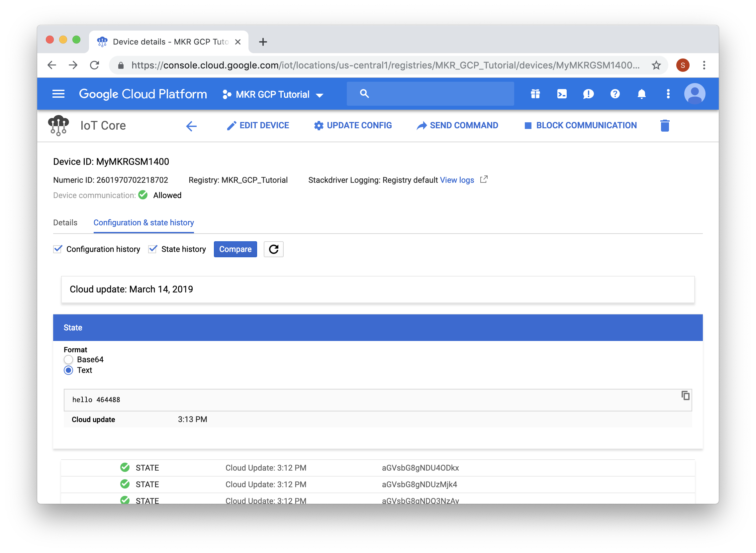Refresh the configuration and state history
The width and height of the screenshot is (756, 553).
point(274,249)
